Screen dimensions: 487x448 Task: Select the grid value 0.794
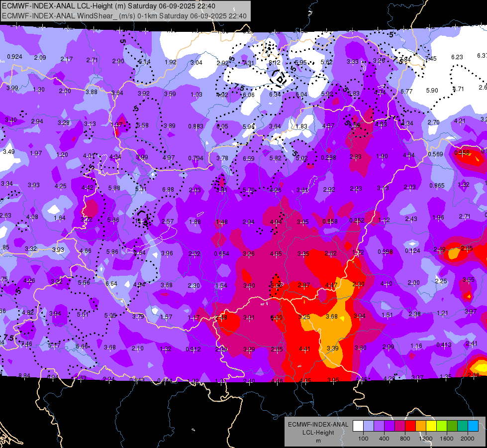tap(195, 158)
